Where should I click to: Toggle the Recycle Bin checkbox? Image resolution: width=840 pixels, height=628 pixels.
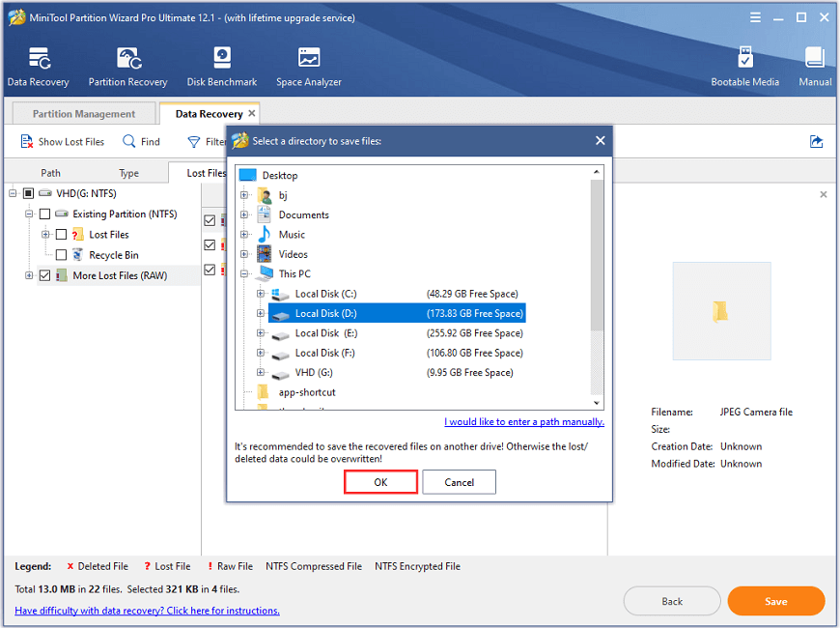click(x=62, y=255)
